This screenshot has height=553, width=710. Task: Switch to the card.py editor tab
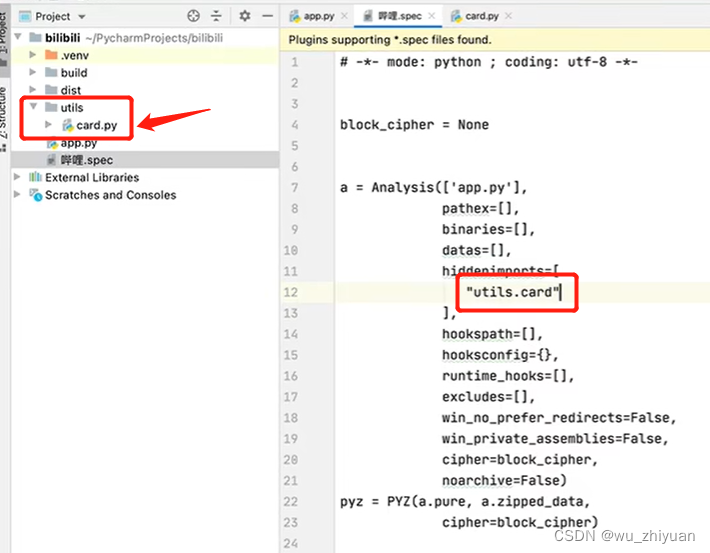click(482, 16)
